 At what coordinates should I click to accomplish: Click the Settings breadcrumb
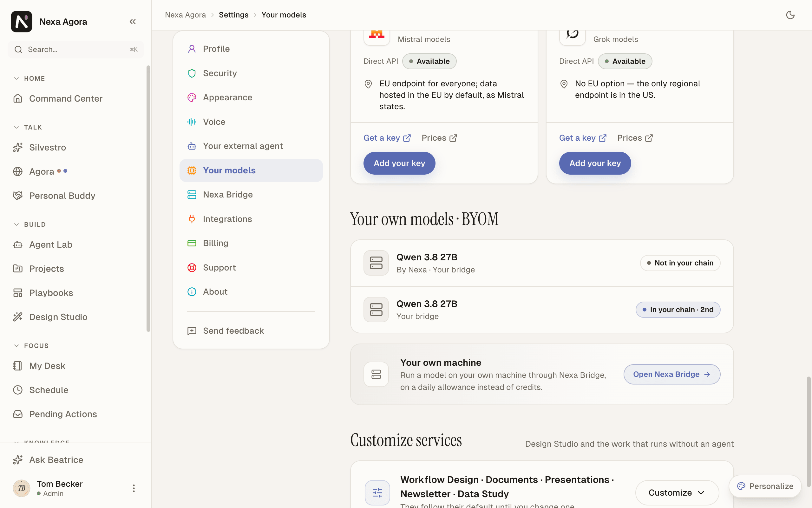tap(233, 15)
